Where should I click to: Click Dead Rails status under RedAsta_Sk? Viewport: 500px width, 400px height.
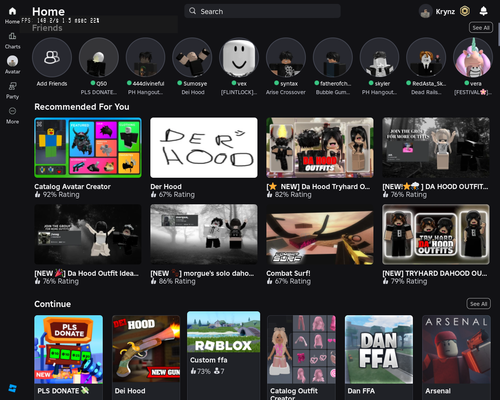426,92
